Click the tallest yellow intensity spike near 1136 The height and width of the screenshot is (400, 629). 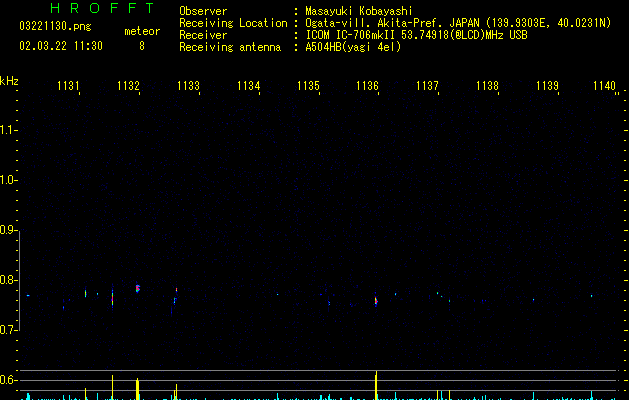click(376, 385)
